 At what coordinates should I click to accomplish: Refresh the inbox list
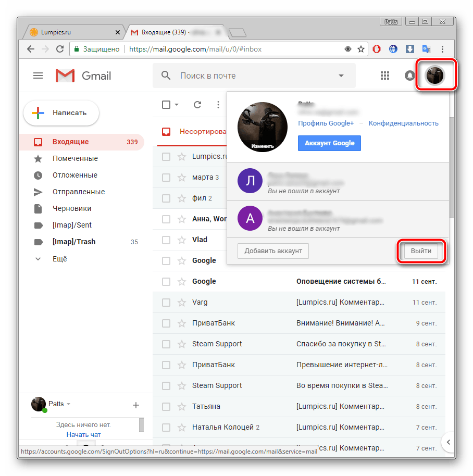[197, 105]
